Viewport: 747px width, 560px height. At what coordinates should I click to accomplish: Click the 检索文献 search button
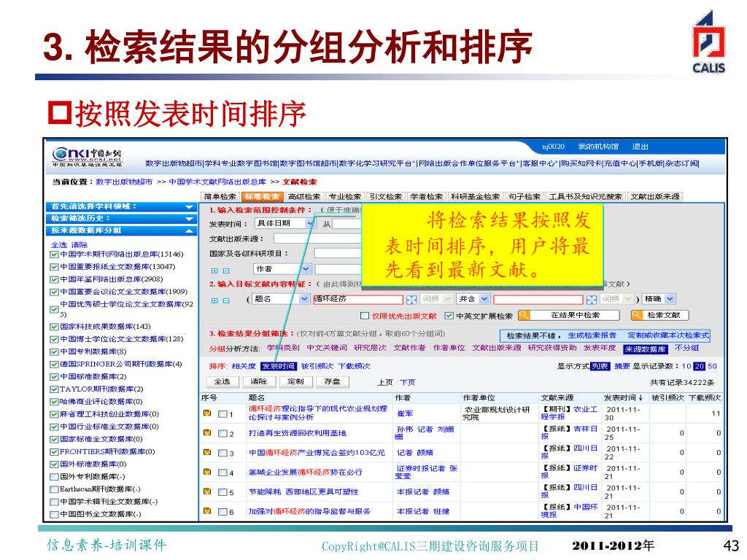[659, 315]
